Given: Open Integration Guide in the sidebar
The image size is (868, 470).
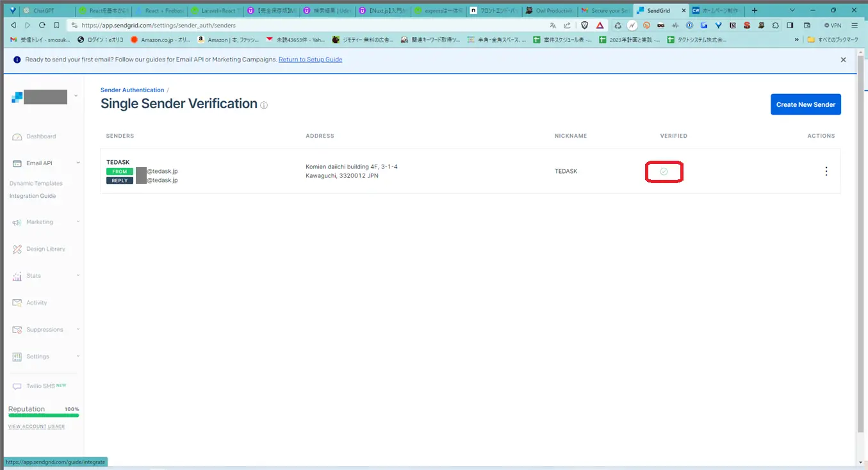Looking at the screenshot, I should tap(33, 196).
